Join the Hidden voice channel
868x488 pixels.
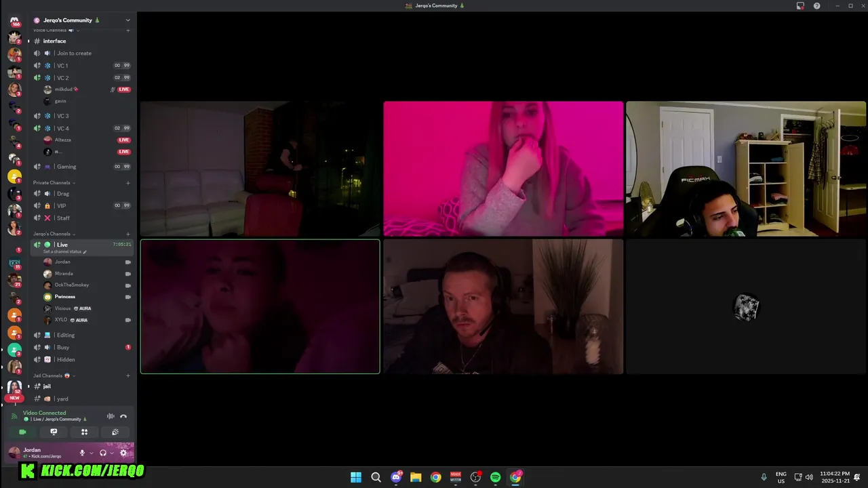(x=82, y=359)
